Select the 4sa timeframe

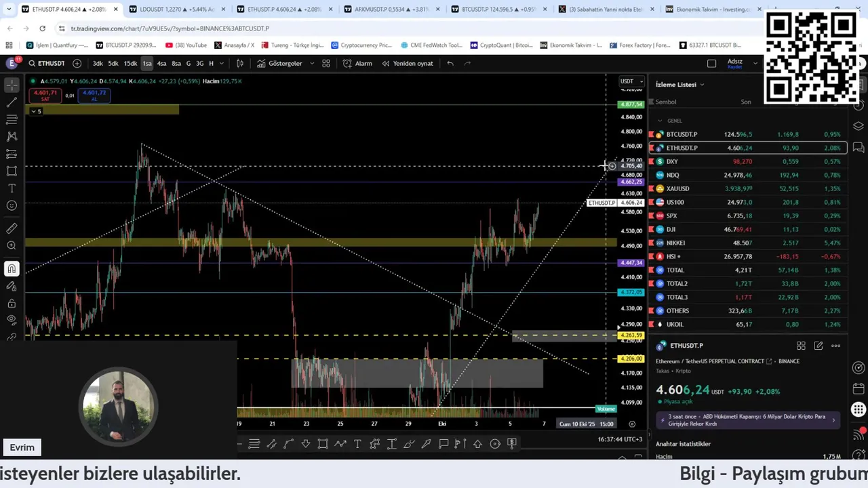coord(161,63)
